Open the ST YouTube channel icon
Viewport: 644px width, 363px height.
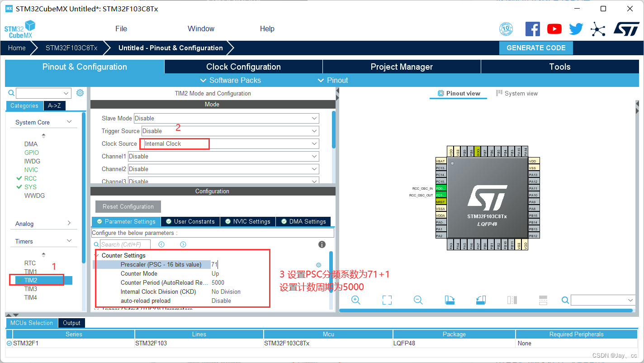(554, 29)
